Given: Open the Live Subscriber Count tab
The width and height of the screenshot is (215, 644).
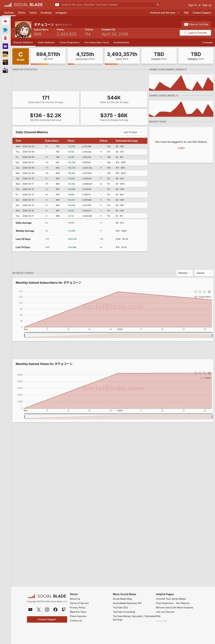Looking at the screenshot, I should (96, 42).
